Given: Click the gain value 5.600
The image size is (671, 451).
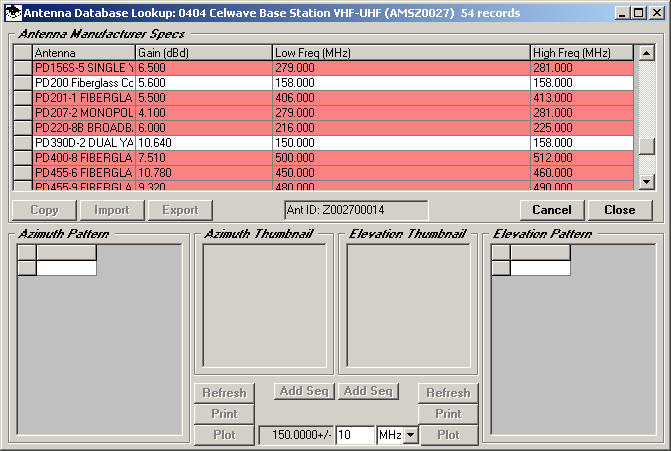Looking at the screenshot, I should pyautogui.click(x=151, y=83).
